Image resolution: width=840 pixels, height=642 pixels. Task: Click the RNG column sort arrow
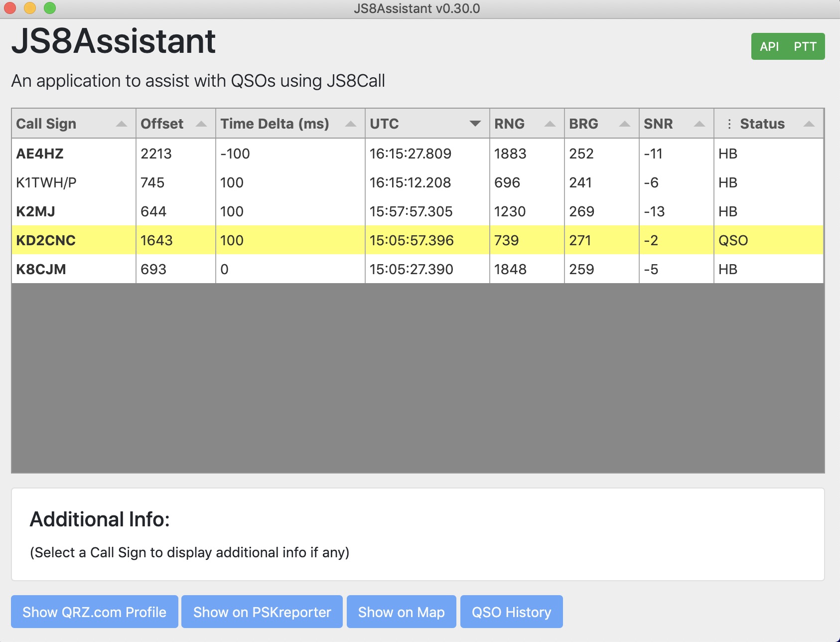click(x=550, y=124)
